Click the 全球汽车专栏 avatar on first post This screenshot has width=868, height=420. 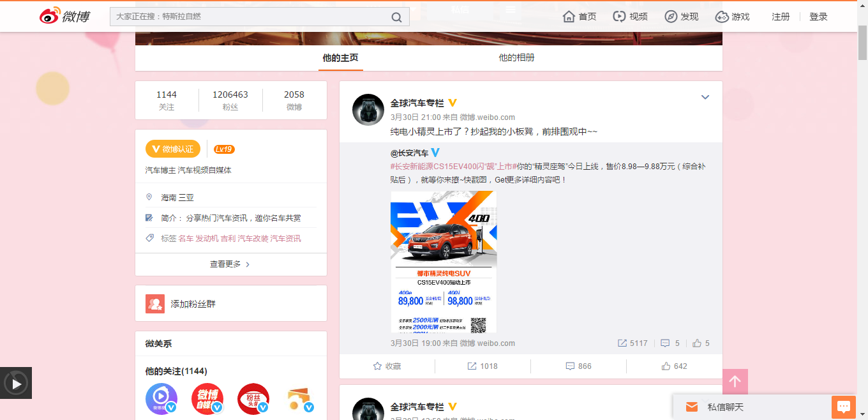(368, 110)
